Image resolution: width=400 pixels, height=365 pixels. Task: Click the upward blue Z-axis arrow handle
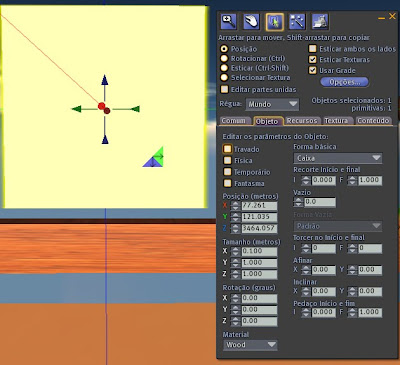click(105, 80)
